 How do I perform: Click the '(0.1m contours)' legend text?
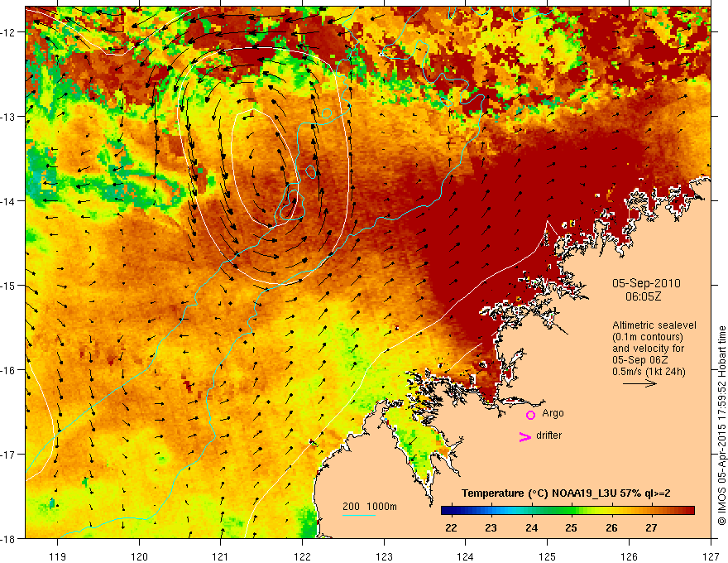648,337
